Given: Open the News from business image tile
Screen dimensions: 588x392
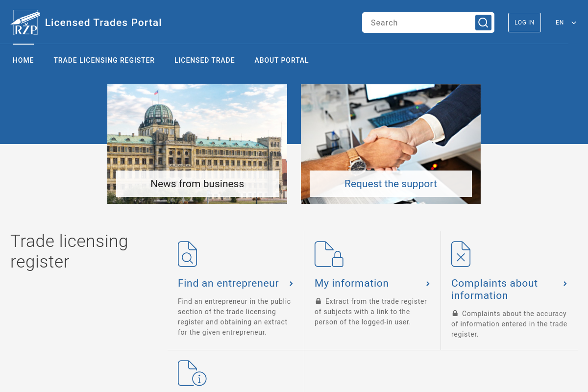Looking at the screenshot, I should click(197, 144).
